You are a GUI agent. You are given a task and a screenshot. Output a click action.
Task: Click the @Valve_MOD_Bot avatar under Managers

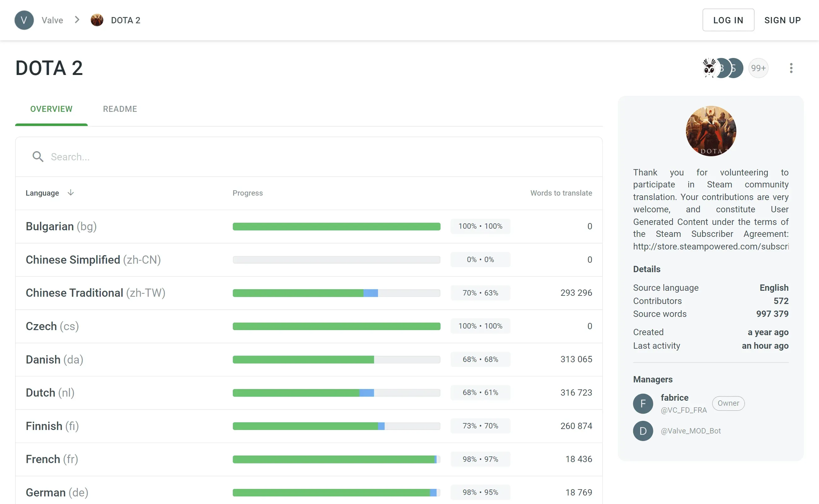(643, 431)
